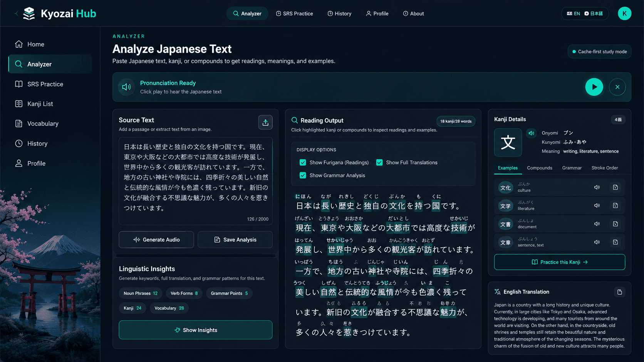Screen dimensions: 644x362
Task: Dismiss the Pronunciation Ready banner
Action: coord(617,87)
